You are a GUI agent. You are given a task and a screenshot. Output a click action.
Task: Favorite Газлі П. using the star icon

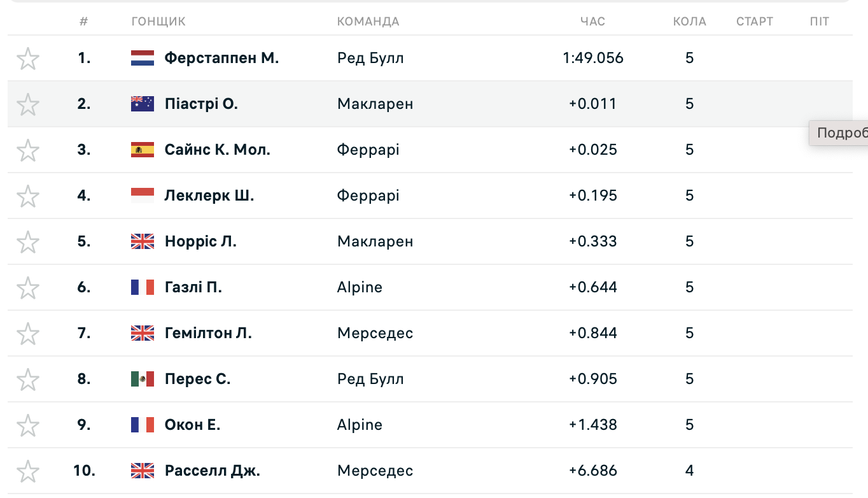tap(28, 288)
